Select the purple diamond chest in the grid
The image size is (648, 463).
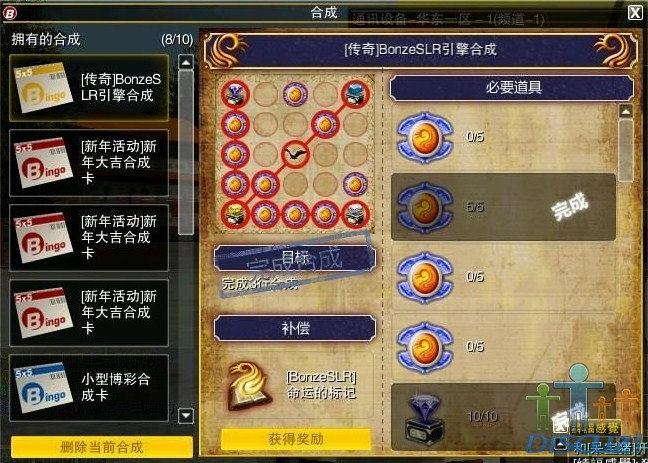point(235,95)
